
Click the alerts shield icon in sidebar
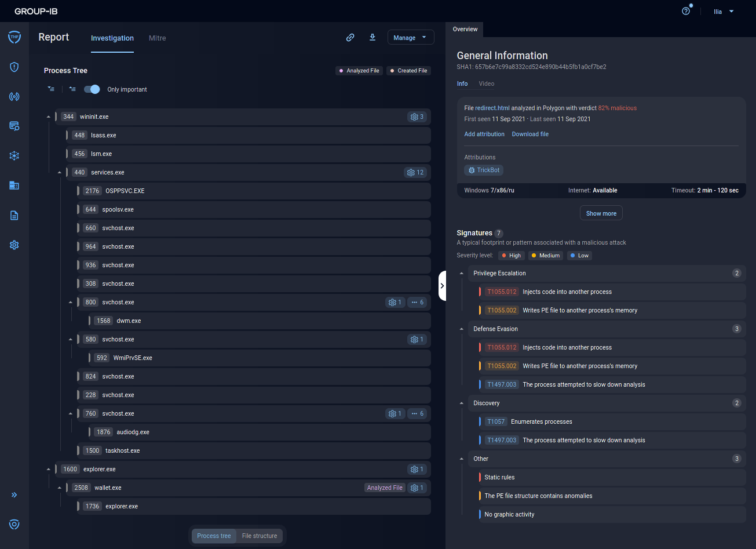coord(14,67)
